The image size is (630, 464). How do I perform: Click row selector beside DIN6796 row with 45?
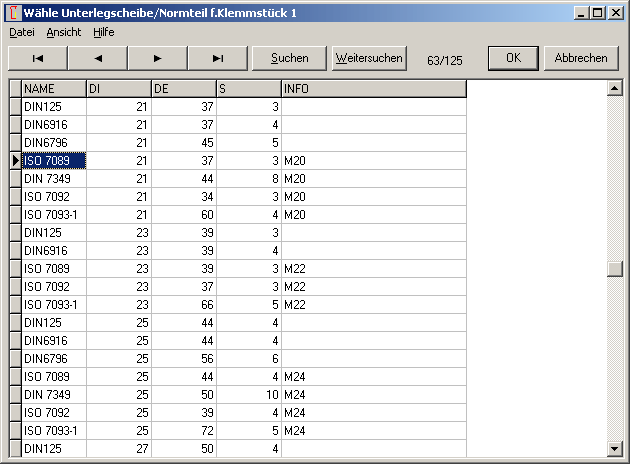point(14,143)
